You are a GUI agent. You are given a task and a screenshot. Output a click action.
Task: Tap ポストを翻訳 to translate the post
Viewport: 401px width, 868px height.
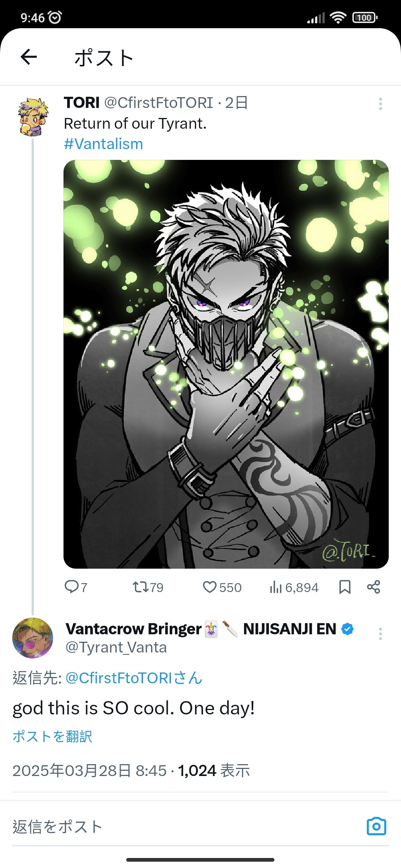[52, 736]
